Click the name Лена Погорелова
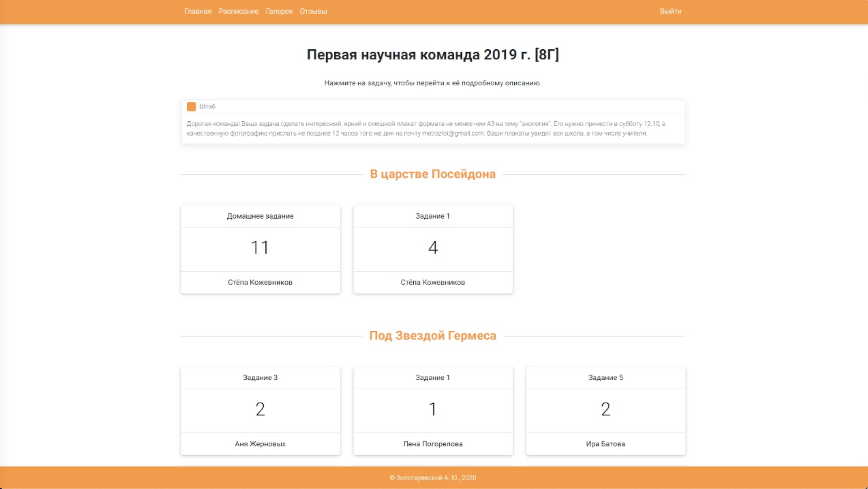The height and width of the screenshot is (489, 868). [433, 444]
